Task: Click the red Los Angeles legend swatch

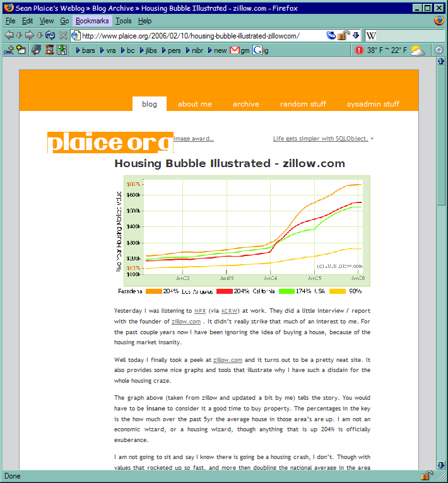Action: click(x=225, y=291)
